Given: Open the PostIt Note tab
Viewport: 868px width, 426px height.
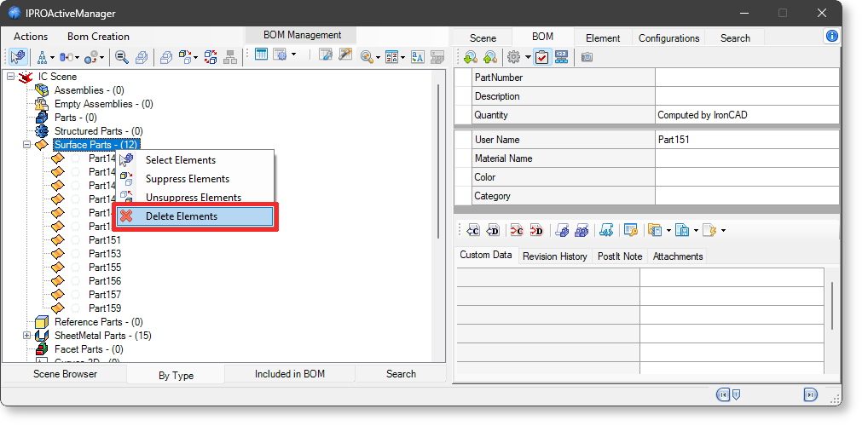Looking at the screenshot, I should (x=620, y=256).
